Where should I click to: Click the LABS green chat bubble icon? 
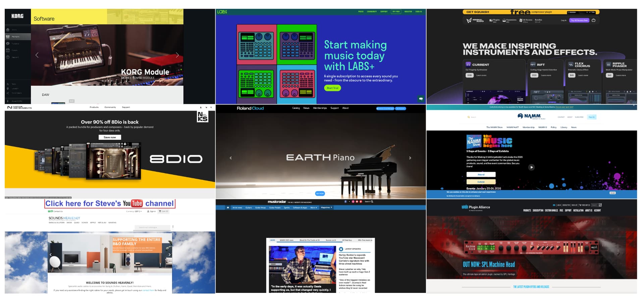point(421,99)
